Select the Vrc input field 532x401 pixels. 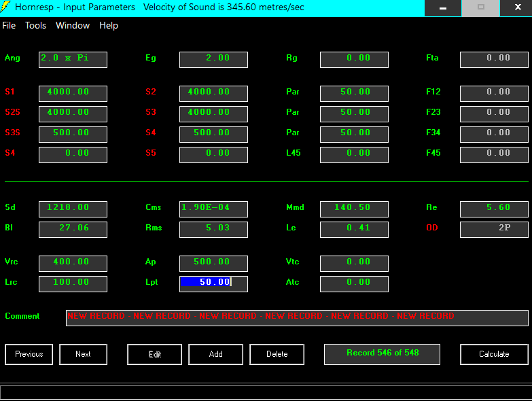click(73, 263)
